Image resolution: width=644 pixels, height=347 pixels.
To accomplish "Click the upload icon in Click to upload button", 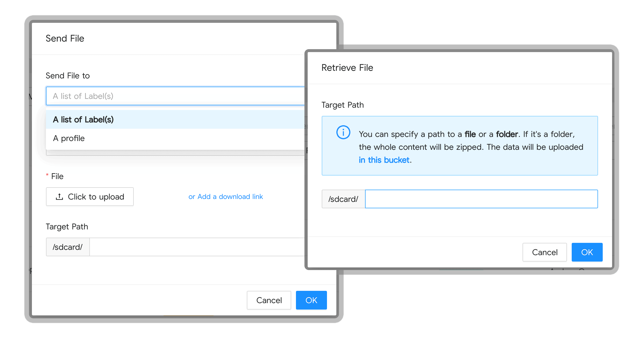I will pyautogui.click(x=59, y=197).
